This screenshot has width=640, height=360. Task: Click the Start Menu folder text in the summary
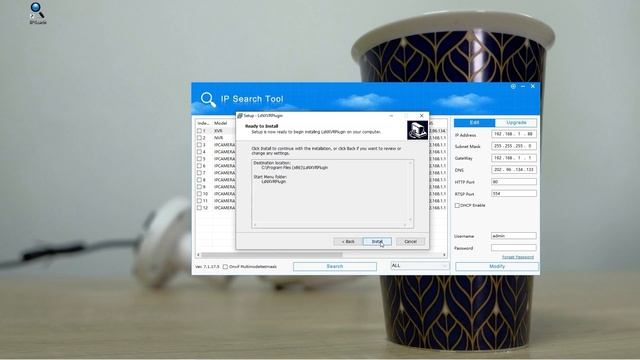pyautogui.click(x=270, y=177)
